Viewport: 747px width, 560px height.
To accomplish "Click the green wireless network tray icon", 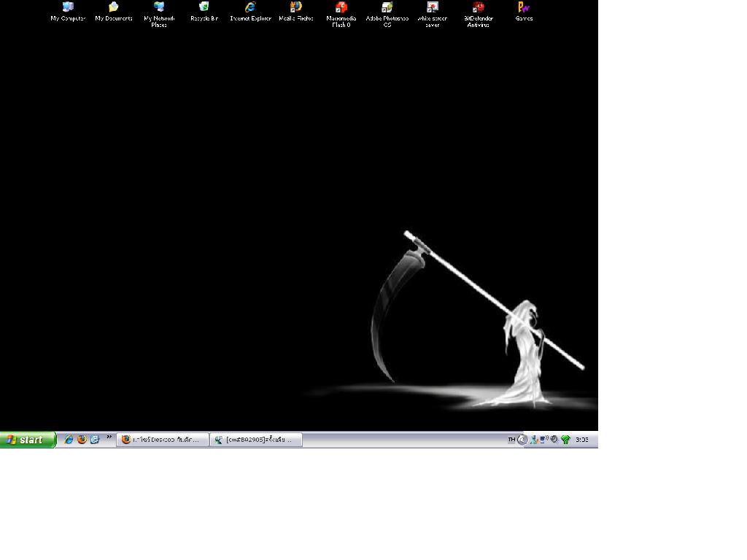I will click(565, 440).
